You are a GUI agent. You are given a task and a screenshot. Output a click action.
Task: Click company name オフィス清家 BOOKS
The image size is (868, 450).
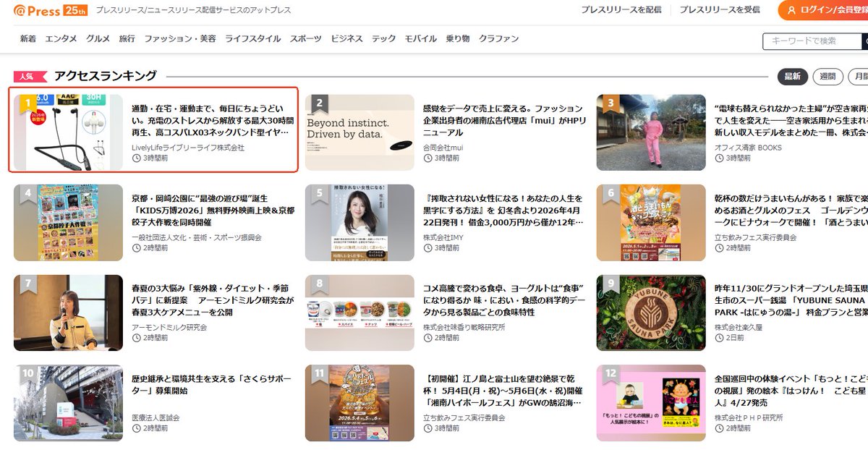click(748, 148)
